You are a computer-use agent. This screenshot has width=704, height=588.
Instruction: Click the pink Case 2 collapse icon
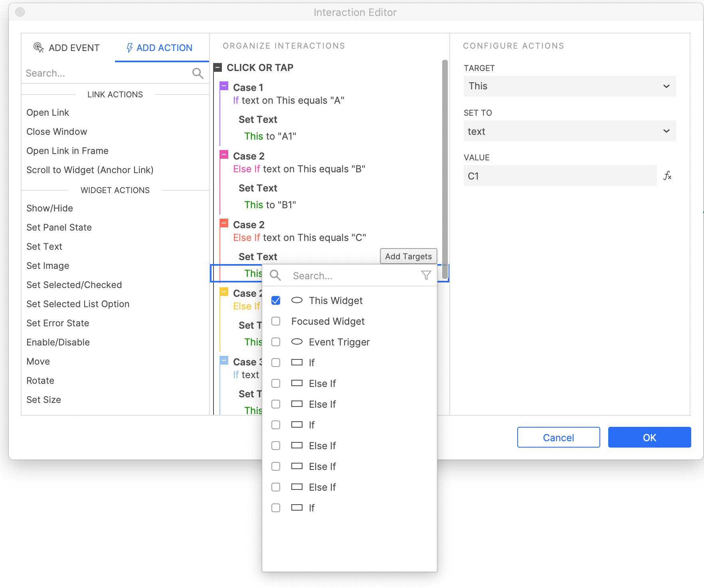tap(224, 154)
